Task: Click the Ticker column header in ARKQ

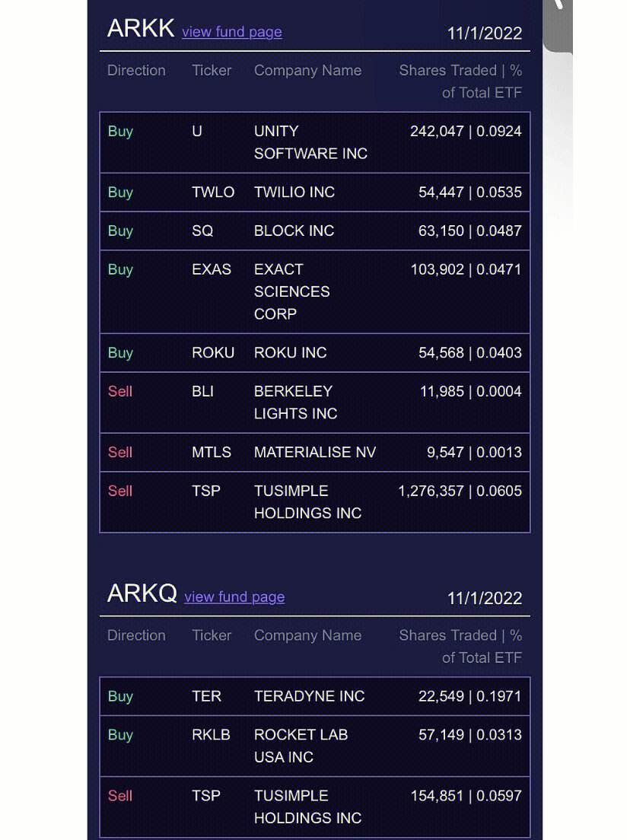Action: pos(212,635)
